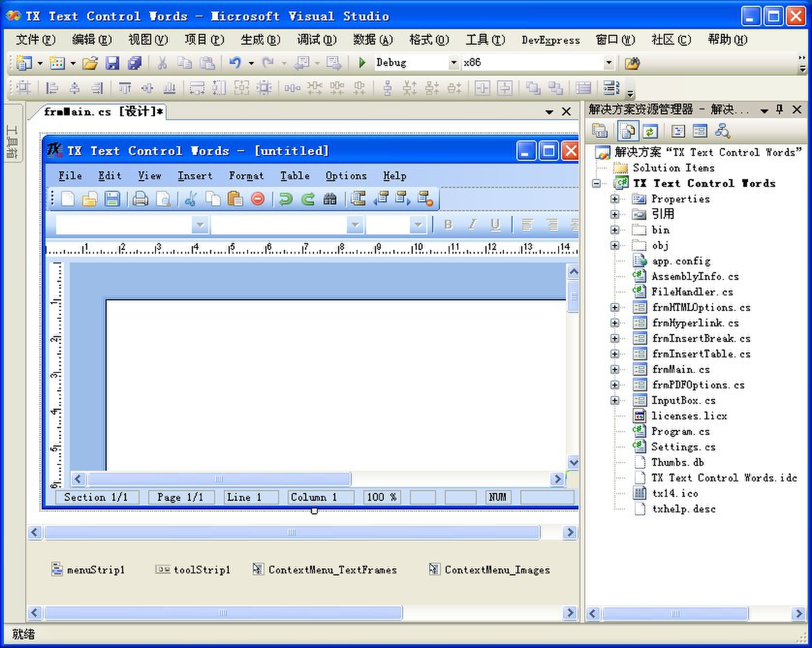The height and width of the screenshot is (648, 812).
Task: Collapse the TX Text Control Words project node
Action: pyautogui.click(x=596, y=184)
